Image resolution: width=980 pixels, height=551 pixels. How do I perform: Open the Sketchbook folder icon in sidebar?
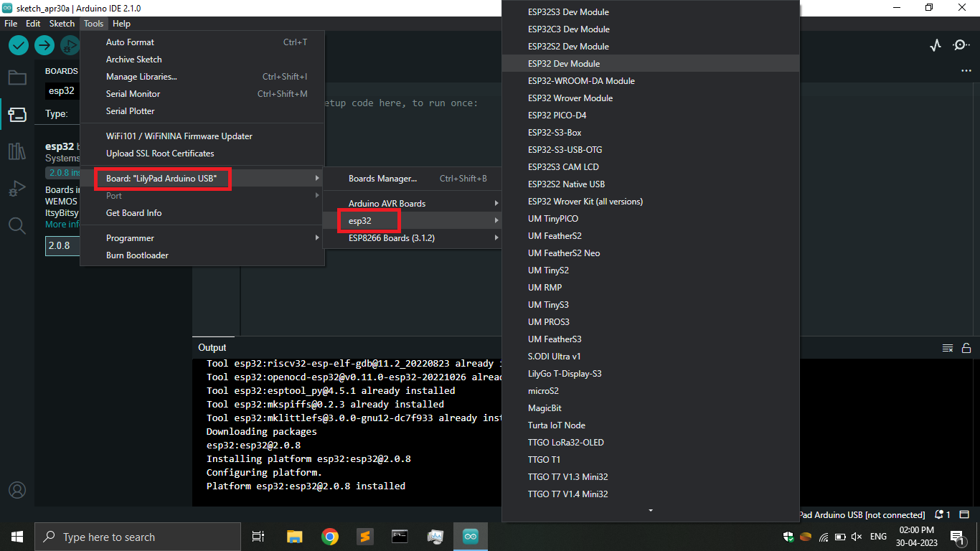(x=17, y=77)
